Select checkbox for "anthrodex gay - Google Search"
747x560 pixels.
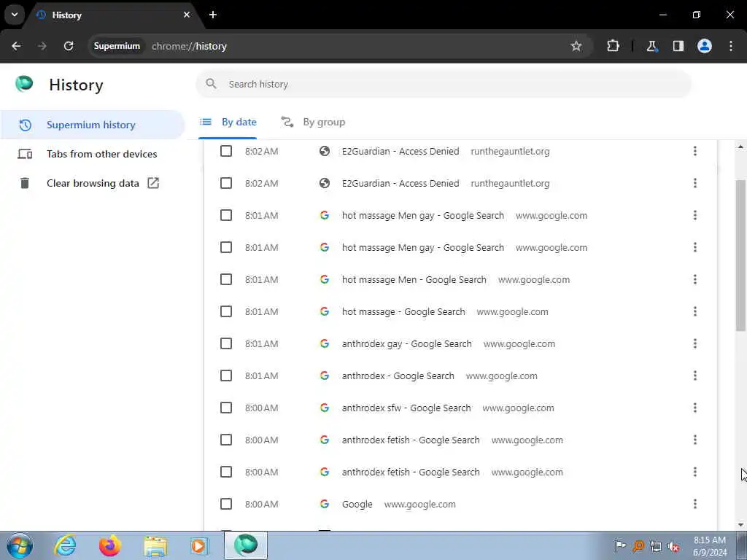tap(226, 343)
